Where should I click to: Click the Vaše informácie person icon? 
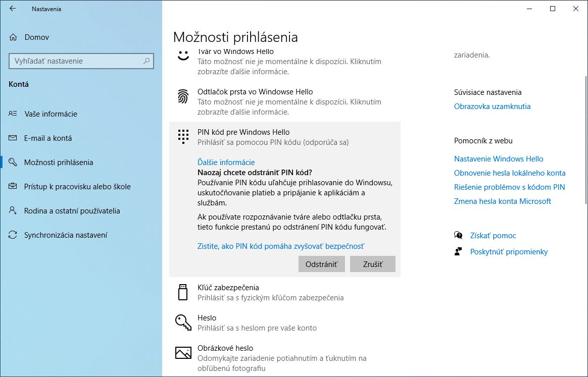point(13,114)
